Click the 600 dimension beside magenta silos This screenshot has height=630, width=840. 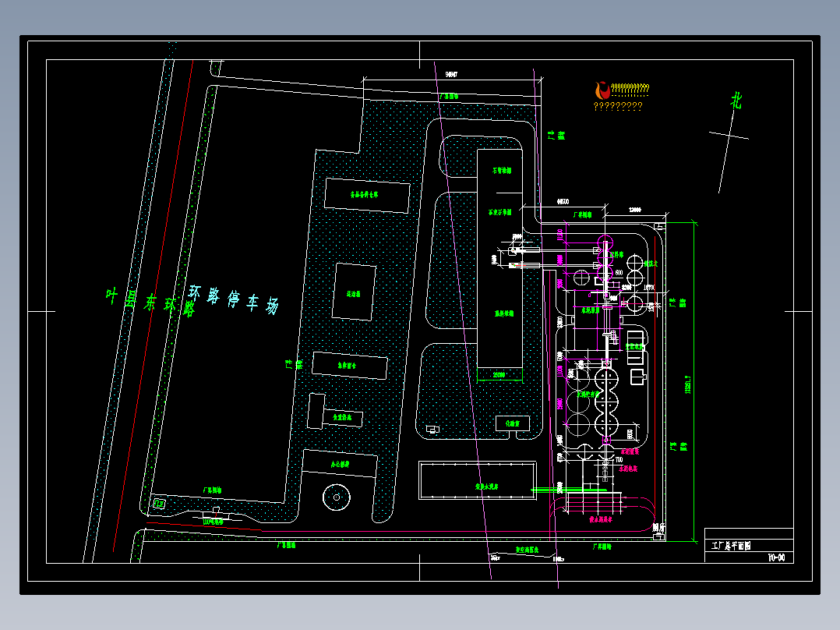[619, 272]
